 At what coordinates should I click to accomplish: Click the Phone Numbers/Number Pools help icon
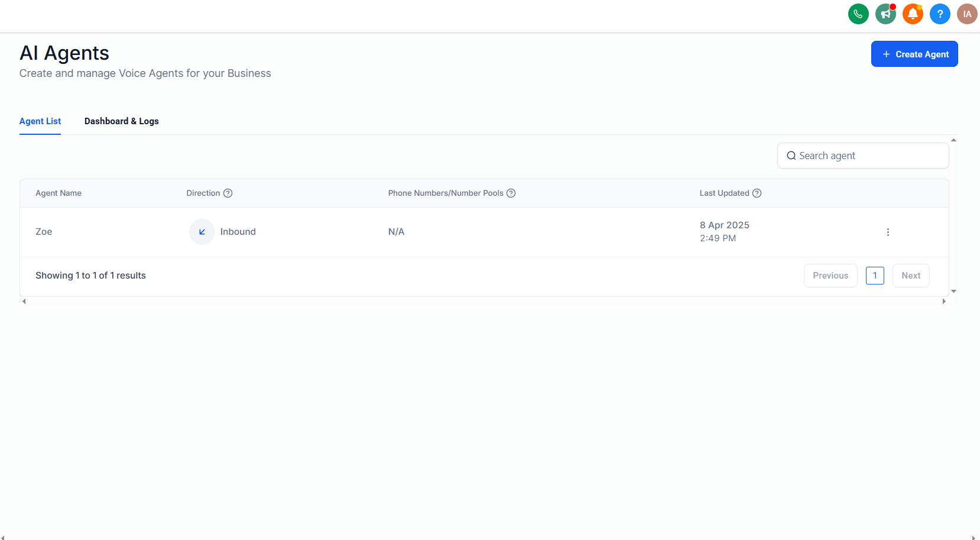(511, 193)
